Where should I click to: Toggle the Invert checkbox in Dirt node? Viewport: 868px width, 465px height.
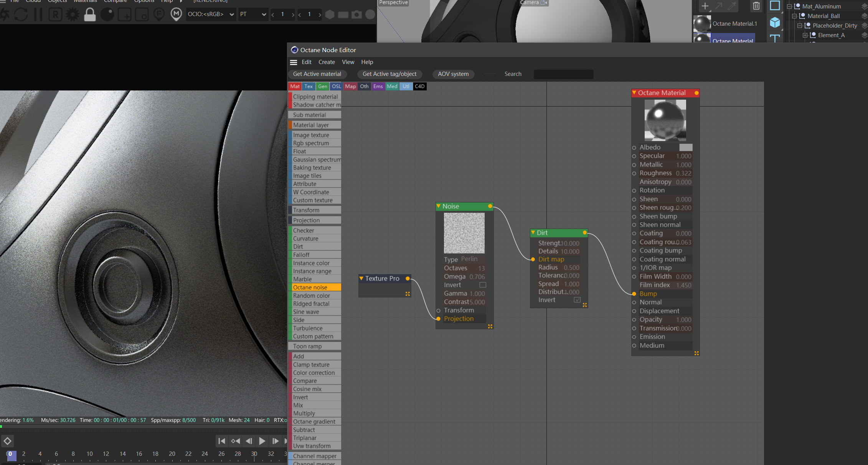coord(577,300)
